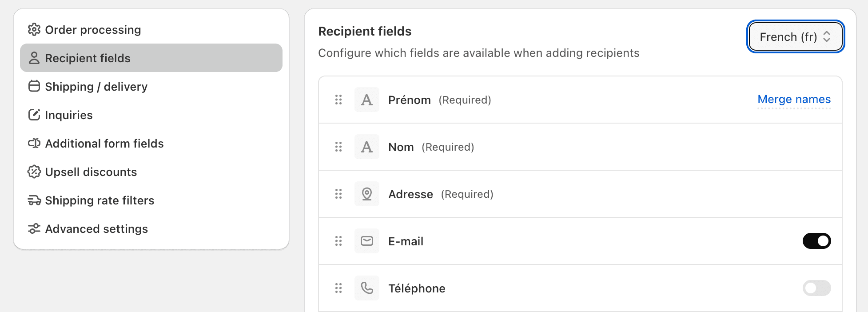Click the Adresse location pin icon

(x=367, y=194)
